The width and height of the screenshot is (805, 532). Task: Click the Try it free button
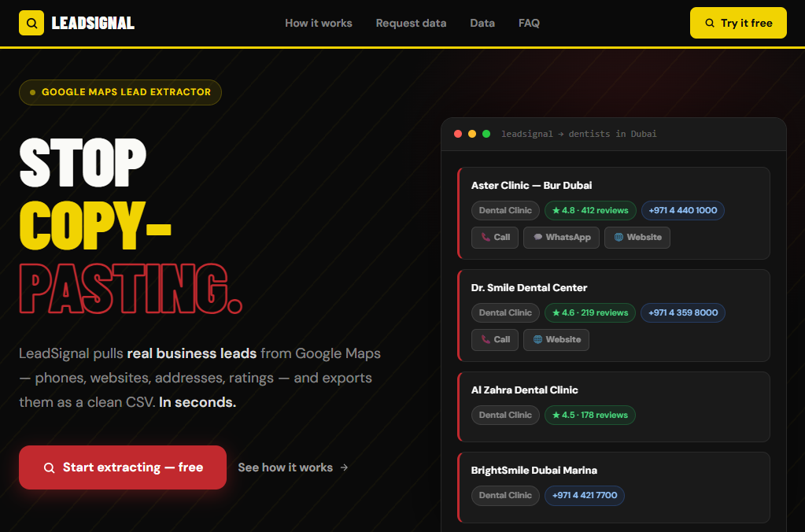click(x=738, y=23)
